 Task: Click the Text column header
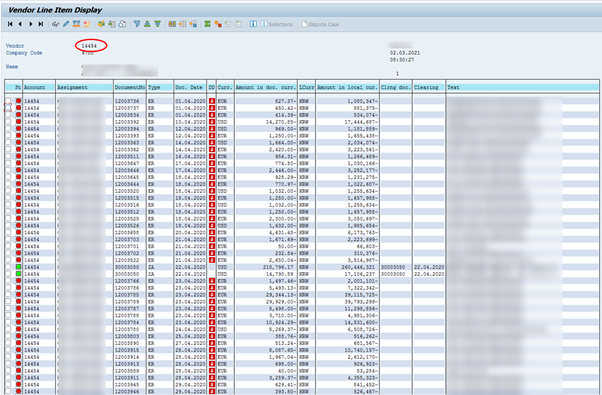coord(523,87)
